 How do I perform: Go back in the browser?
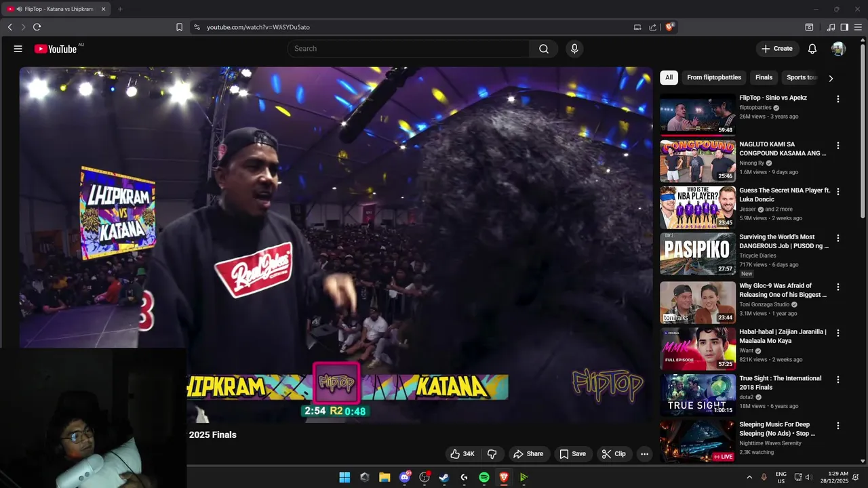[10, 27]
